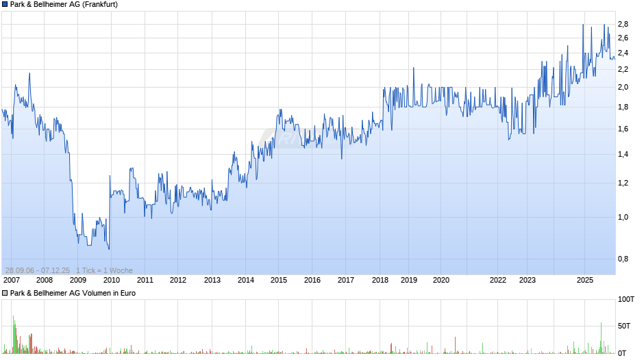This screenshot has height=360, width=644.
Task: Click the 2,2 price axis label
Action: 623,69
